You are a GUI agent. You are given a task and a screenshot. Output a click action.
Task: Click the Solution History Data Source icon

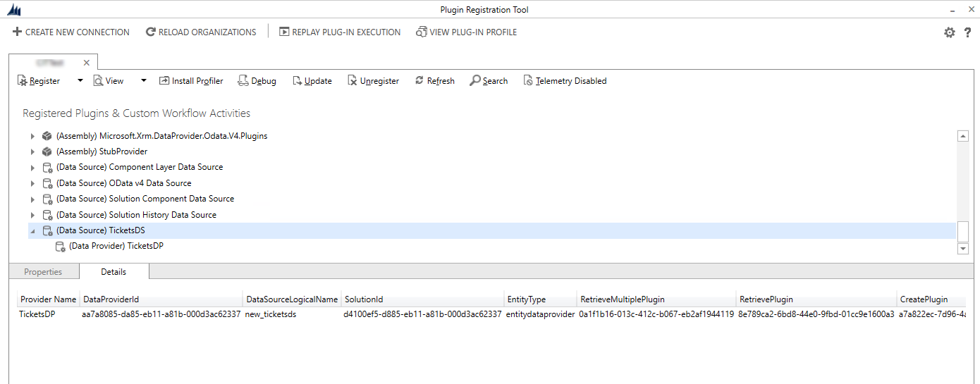point(47,215)
